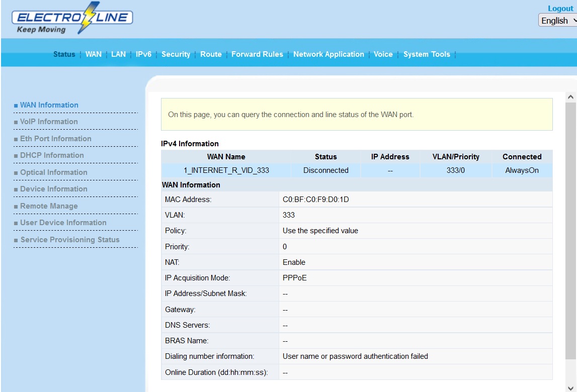Open the System Tools menu tab
This screenshot has height=392, width=577.
[427, 54]
